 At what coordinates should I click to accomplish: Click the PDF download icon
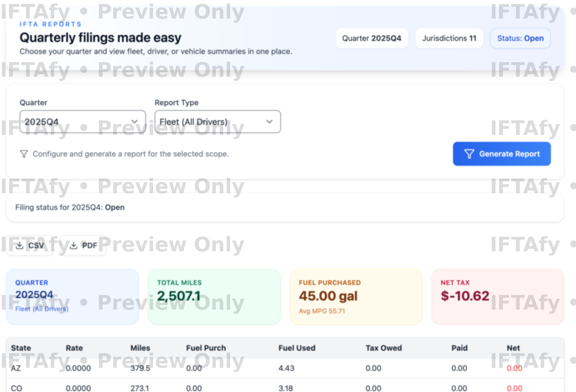tap(73, 245)
